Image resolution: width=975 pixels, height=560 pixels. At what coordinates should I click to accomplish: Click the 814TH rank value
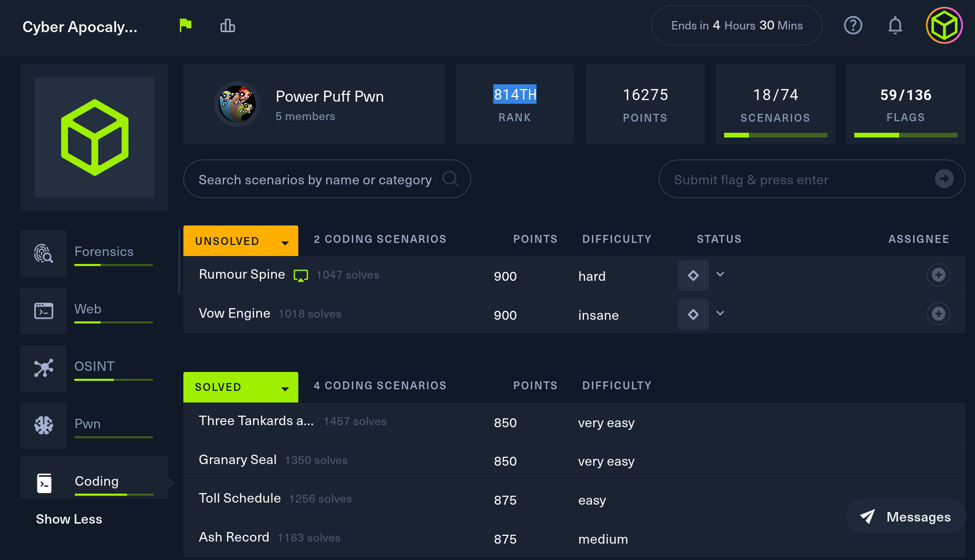515,94
